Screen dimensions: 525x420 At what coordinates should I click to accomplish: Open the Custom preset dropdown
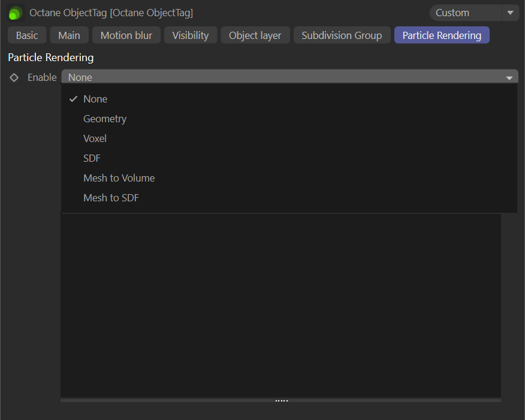point(465,13)
